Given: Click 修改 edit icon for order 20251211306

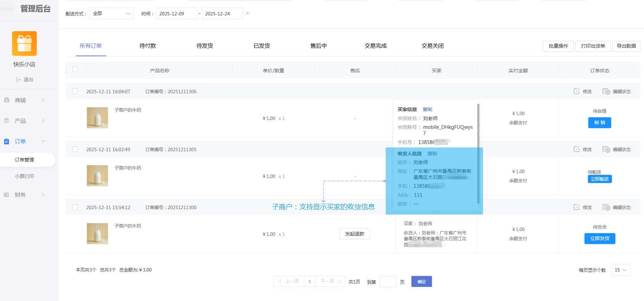Looking at the screenshot, I should point(576,91).
